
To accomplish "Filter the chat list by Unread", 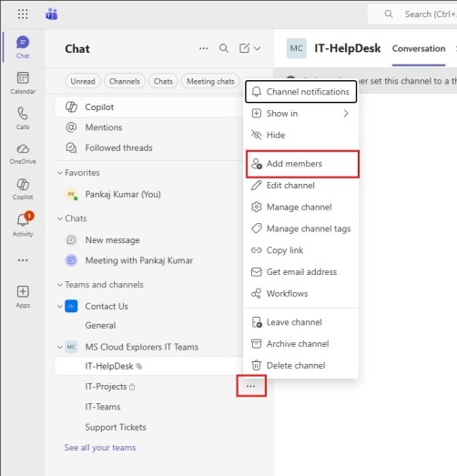I will (83, 81).
